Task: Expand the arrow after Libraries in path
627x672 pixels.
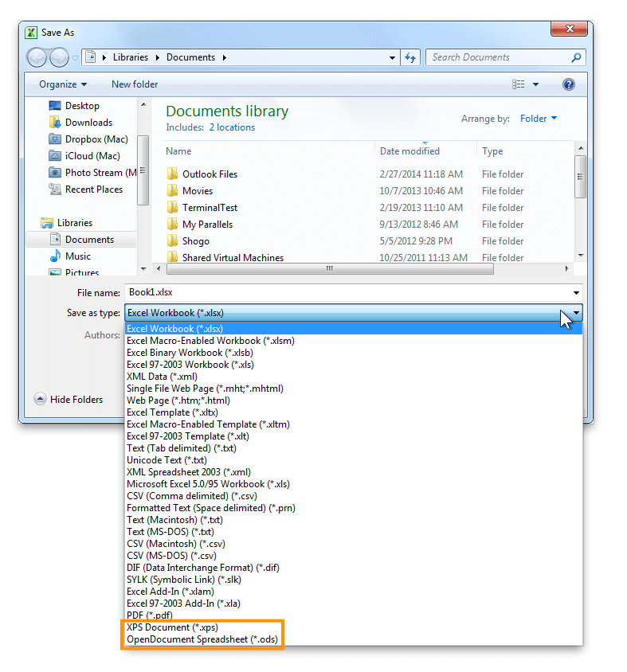Action: 158,57
